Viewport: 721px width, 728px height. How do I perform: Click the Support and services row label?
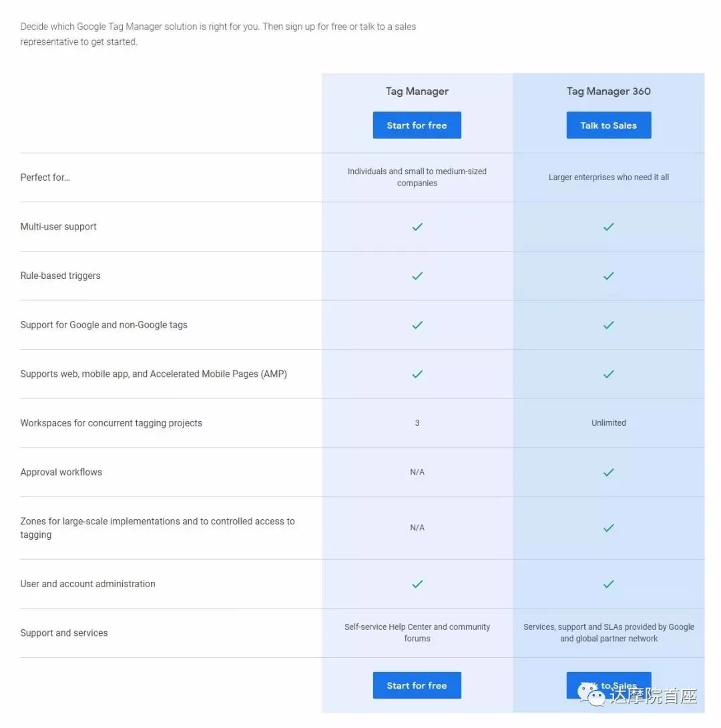(64, 633)
